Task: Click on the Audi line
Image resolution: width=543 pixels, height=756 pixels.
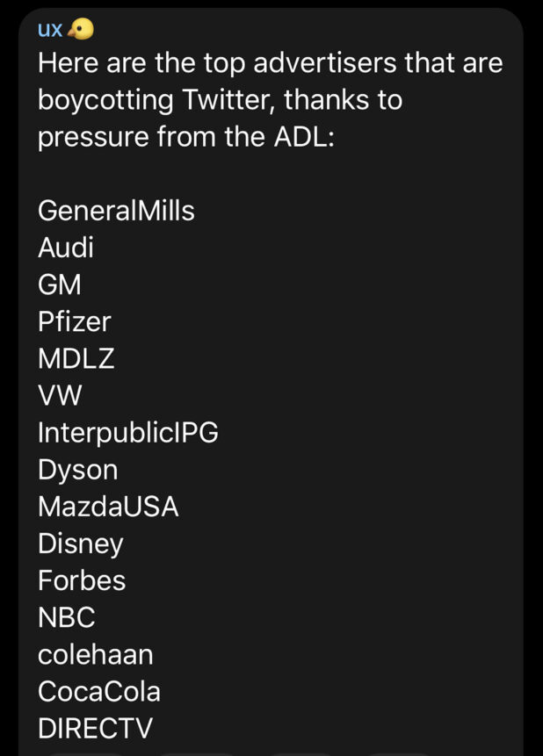Action: click(66, 248)
